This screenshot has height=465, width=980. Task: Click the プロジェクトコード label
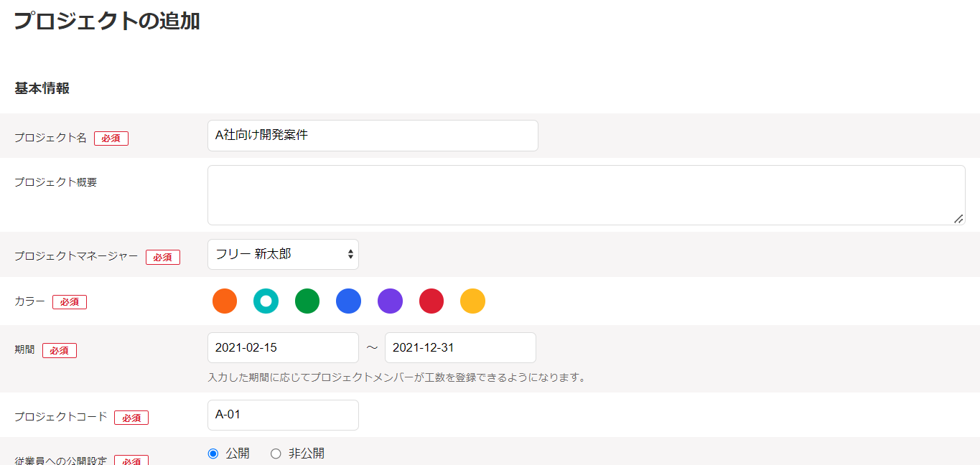click(60, 417)
